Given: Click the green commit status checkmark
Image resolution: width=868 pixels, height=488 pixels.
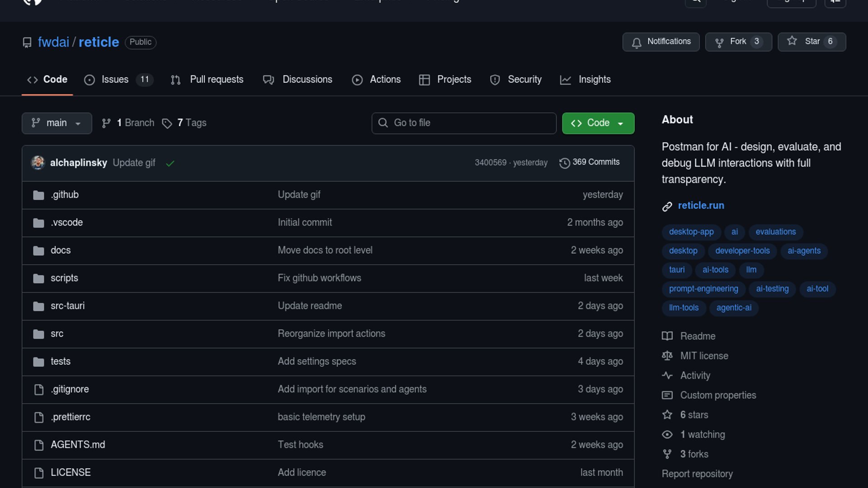Looking at the screenshot, I should coord(170,163).
